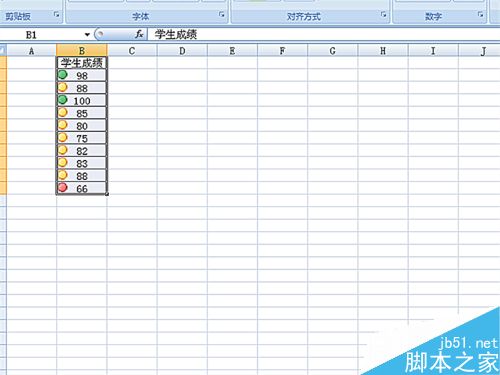Select the cell containing 98
500x375 pixels.
[x=82, y=75]
